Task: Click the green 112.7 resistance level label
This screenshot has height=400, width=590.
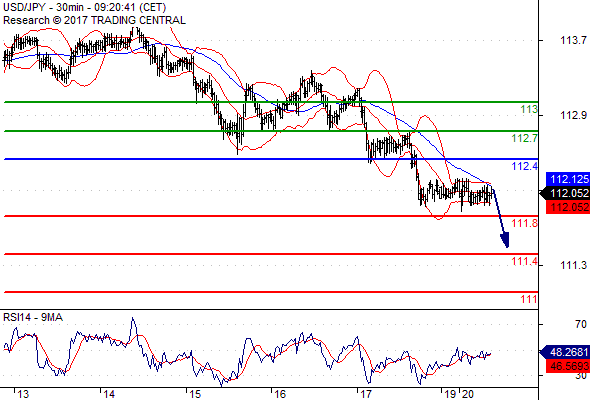Action: pos(525,138)
